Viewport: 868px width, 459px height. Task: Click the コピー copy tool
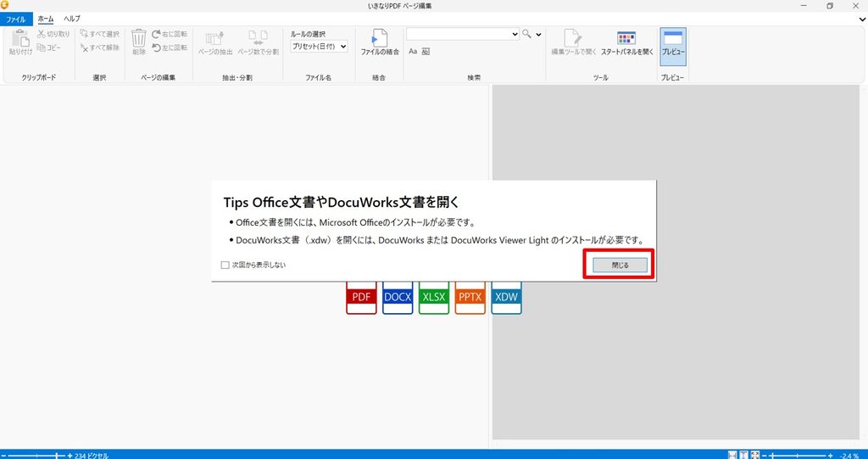pyautogui.click(x=49, y=48)
